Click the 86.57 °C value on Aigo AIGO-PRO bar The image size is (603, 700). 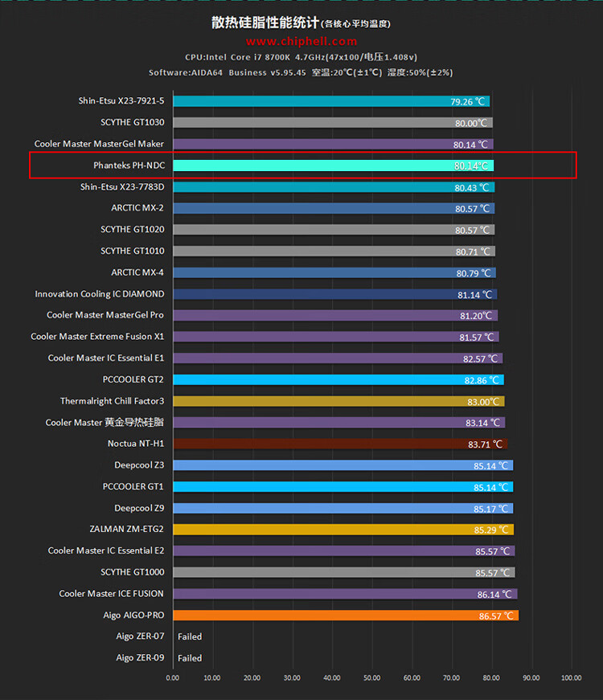tap(496, 616)
